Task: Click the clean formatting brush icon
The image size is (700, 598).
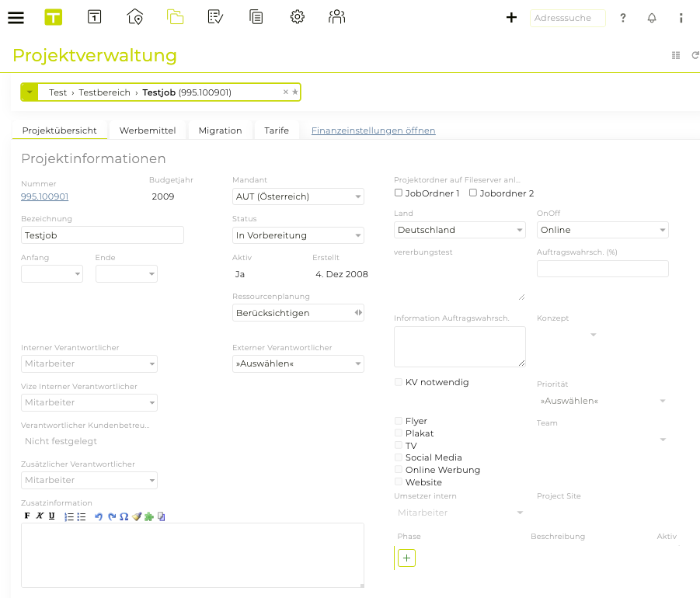Action: 137,516
